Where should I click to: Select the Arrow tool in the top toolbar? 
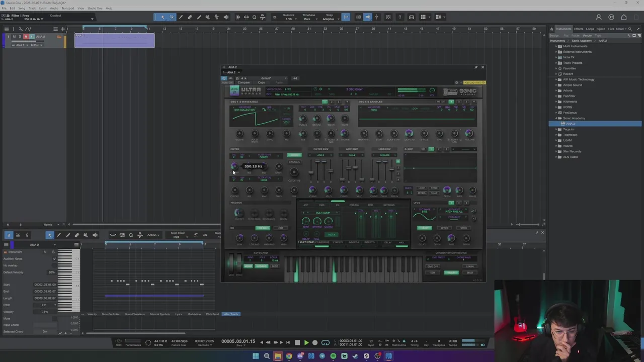(x=163, y=17)
